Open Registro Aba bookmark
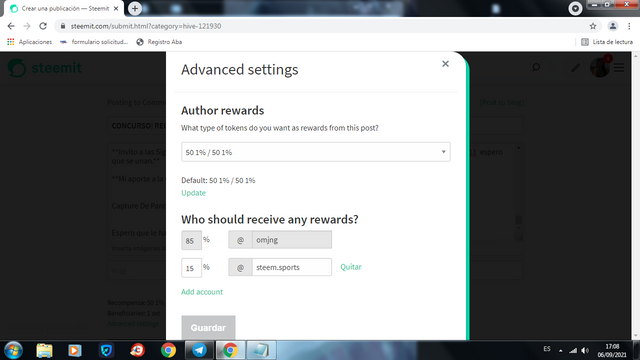 click(x=159, y=42)
